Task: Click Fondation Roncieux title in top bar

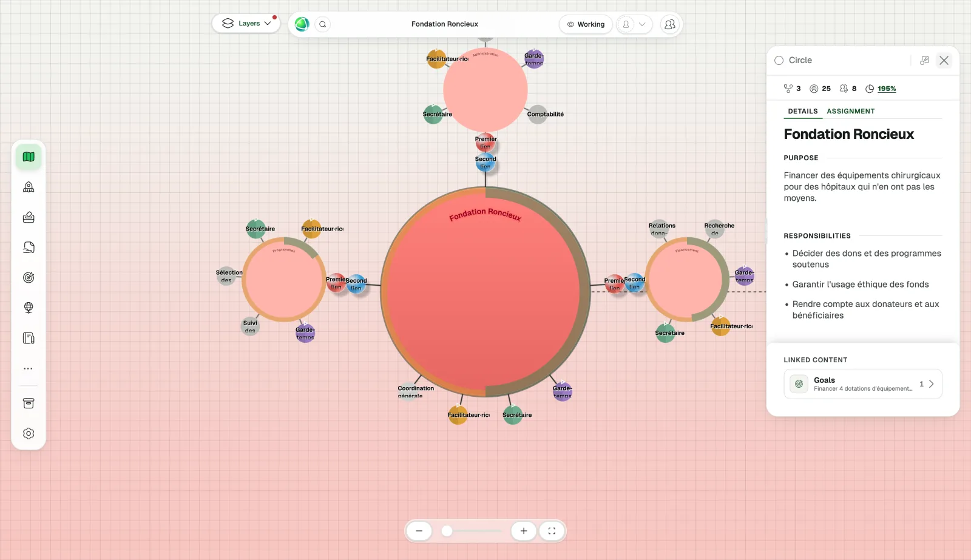Action: coord(445,24)
